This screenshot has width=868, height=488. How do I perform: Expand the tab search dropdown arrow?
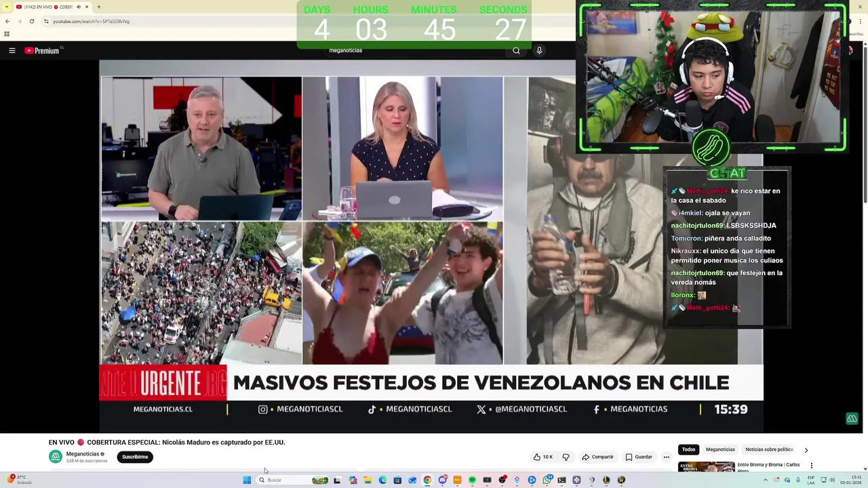[7, 7]
